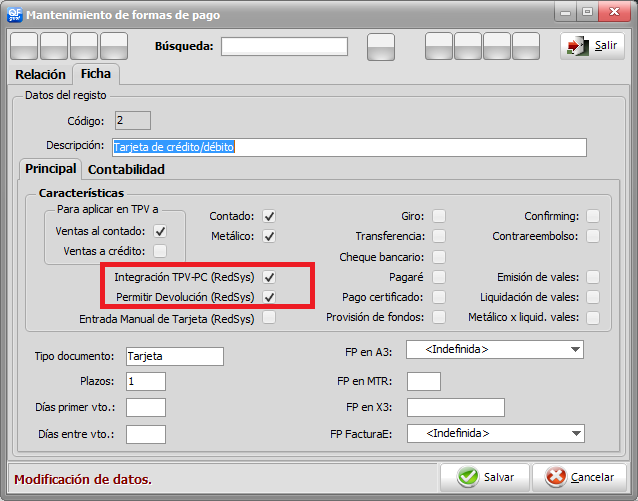
Task: Click the Búsqueda search field
Action: (284, 46)
